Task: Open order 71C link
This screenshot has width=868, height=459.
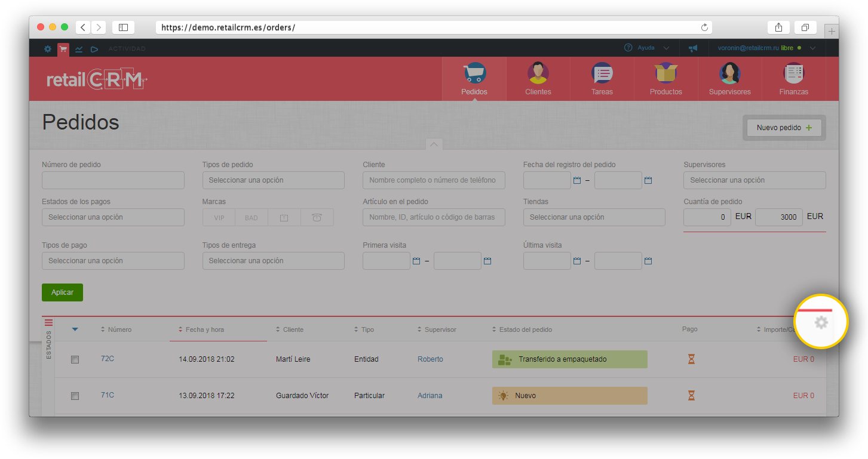Action: point(108,395)
